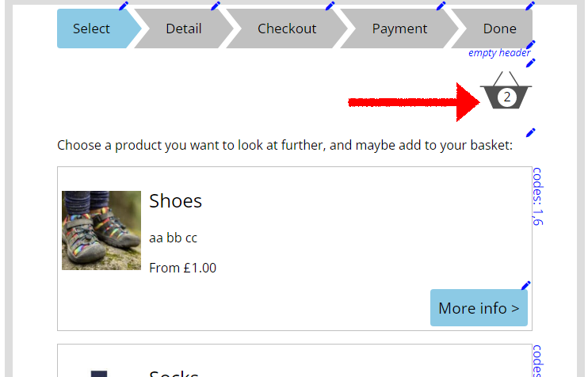Go to the Checkout step
Image resolution: width=588 pixels, height=377 pixels.
pyautogui.click(x=287, y=29)
